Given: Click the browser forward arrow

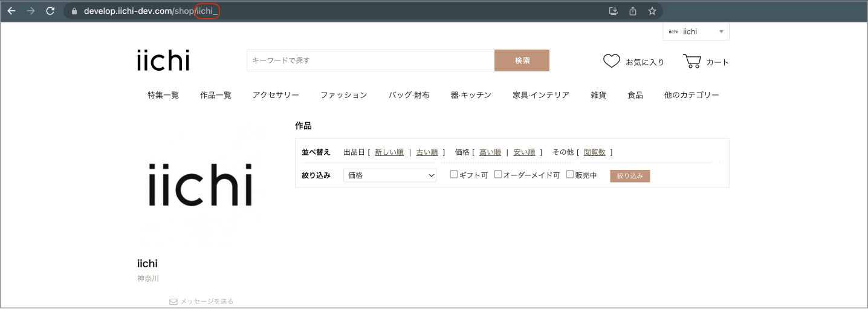Looking at the screenshot, I should click(31, 11).
